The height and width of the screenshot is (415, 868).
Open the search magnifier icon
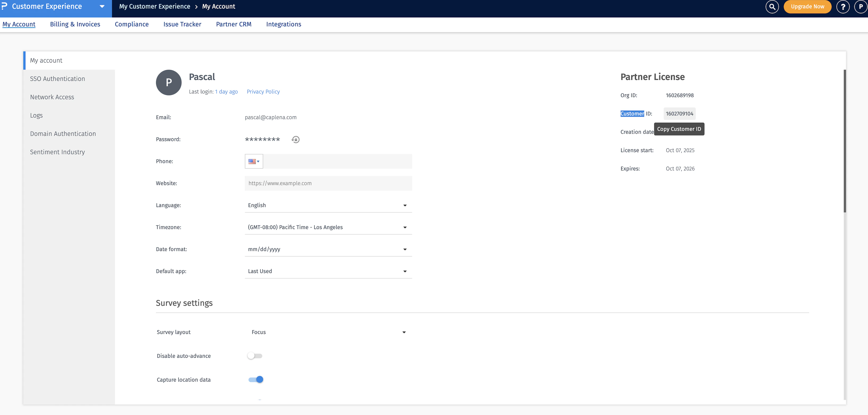tap(772, 7)
